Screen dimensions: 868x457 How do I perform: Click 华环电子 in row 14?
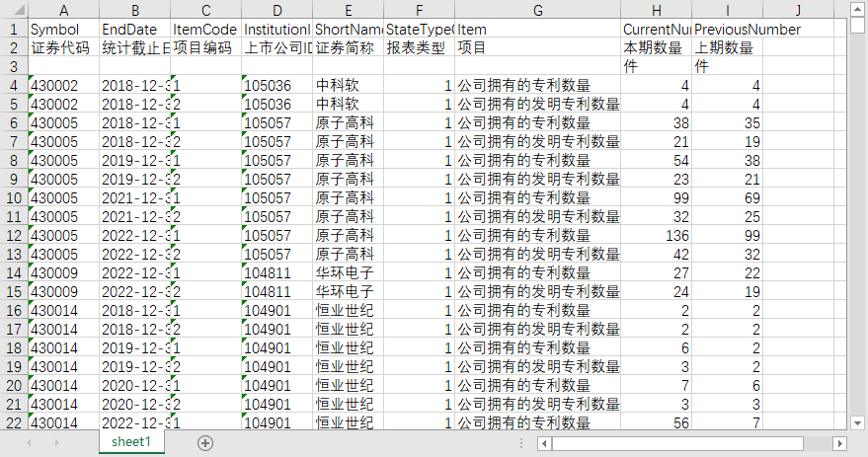349,272
